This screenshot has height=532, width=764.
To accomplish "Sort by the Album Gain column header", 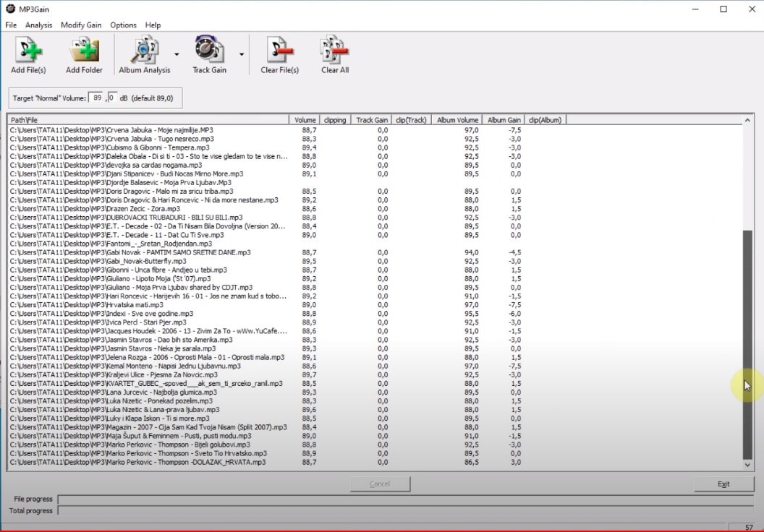I will click(x=504, y=120).
